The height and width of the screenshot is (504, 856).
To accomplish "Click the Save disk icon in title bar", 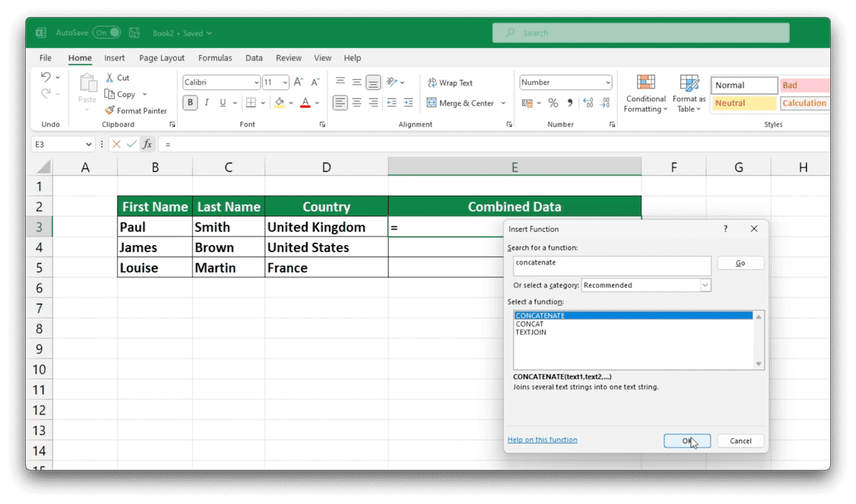I will click(x=136, y=33).
